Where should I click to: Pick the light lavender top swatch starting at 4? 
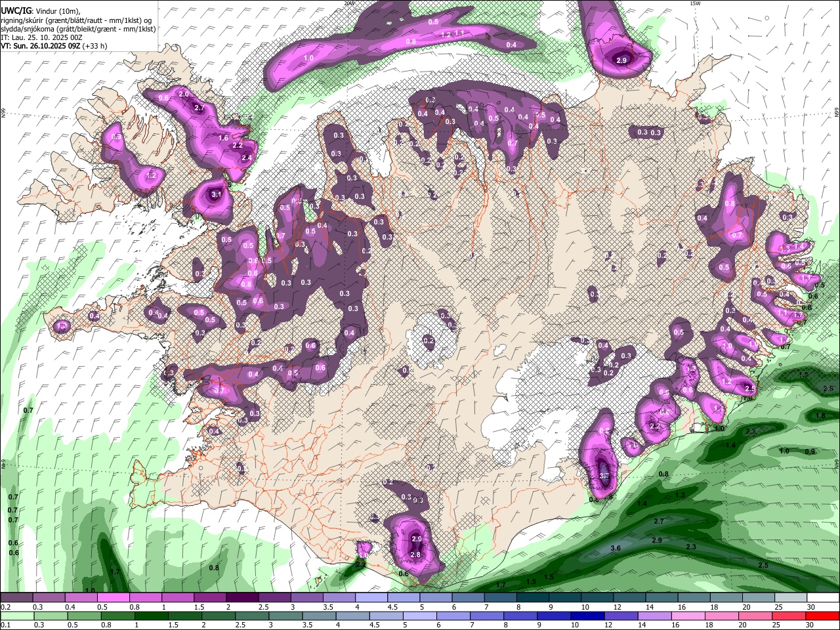tap(371, 598)
